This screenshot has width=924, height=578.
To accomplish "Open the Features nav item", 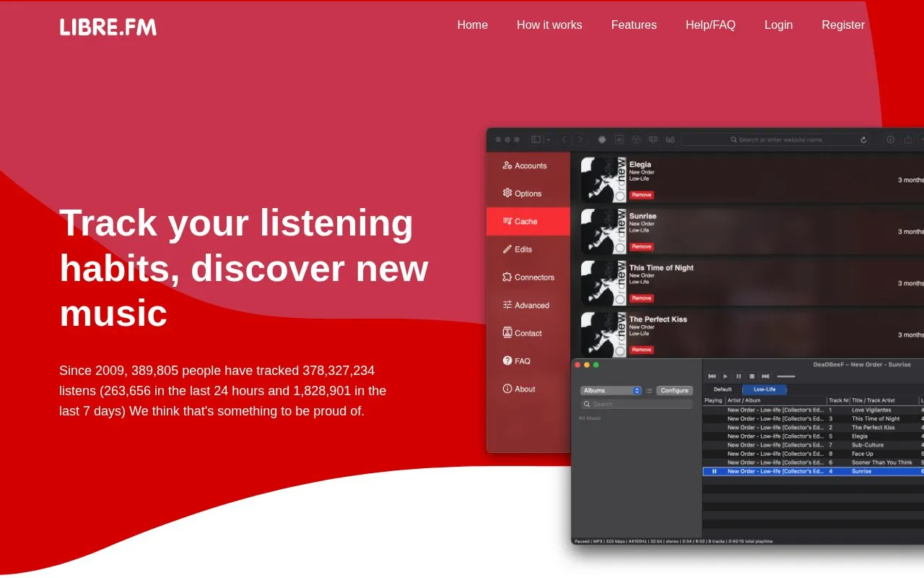I will (634, 25).
